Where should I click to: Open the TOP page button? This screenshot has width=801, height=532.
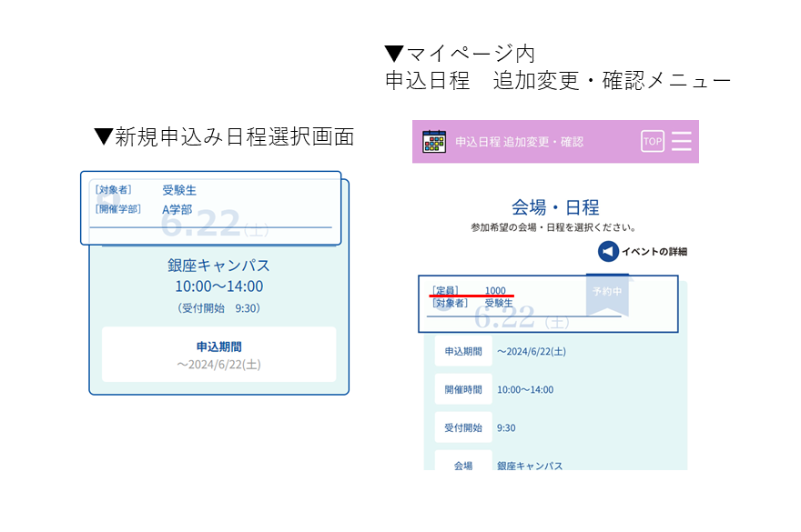coord(653,142)
